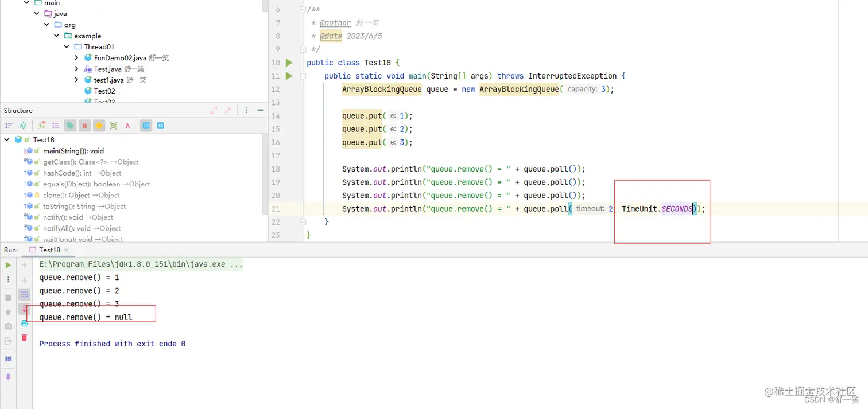Click InterruptedException in method signature
Screen dimensions: 868x409
(572, 76)
